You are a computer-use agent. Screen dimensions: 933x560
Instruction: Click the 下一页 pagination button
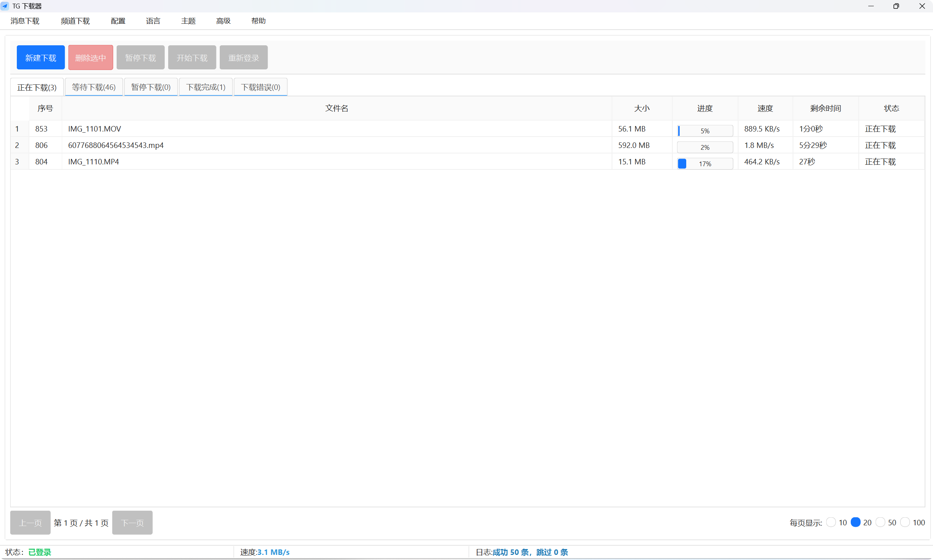[x=132, y=522]
